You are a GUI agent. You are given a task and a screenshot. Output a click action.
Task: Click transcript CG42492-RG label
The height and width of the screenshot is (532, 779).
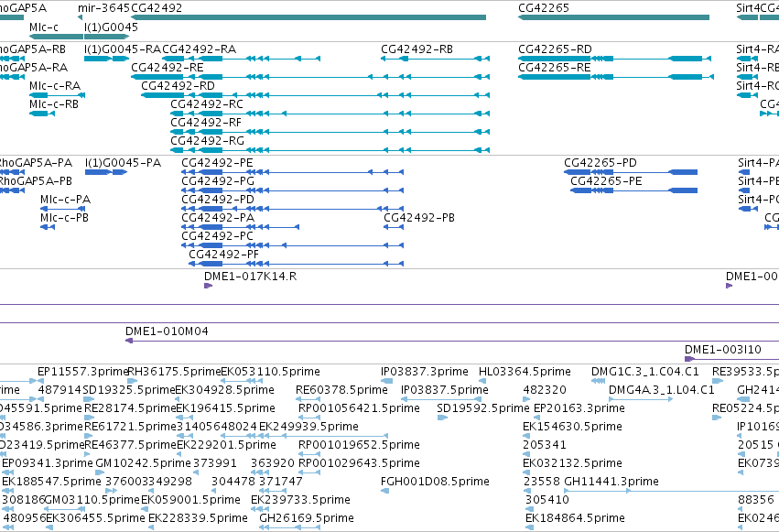(207, 141)
